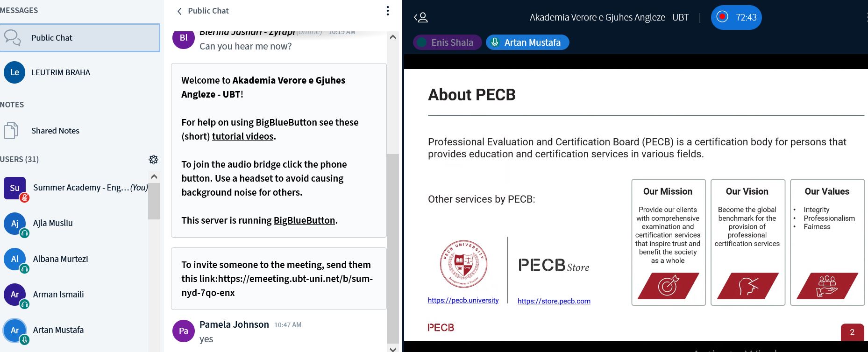Select Arman Ismaili in the user list
Viewport: 868px width, 352px height.
pyautogui.click(x=58, y=295)
